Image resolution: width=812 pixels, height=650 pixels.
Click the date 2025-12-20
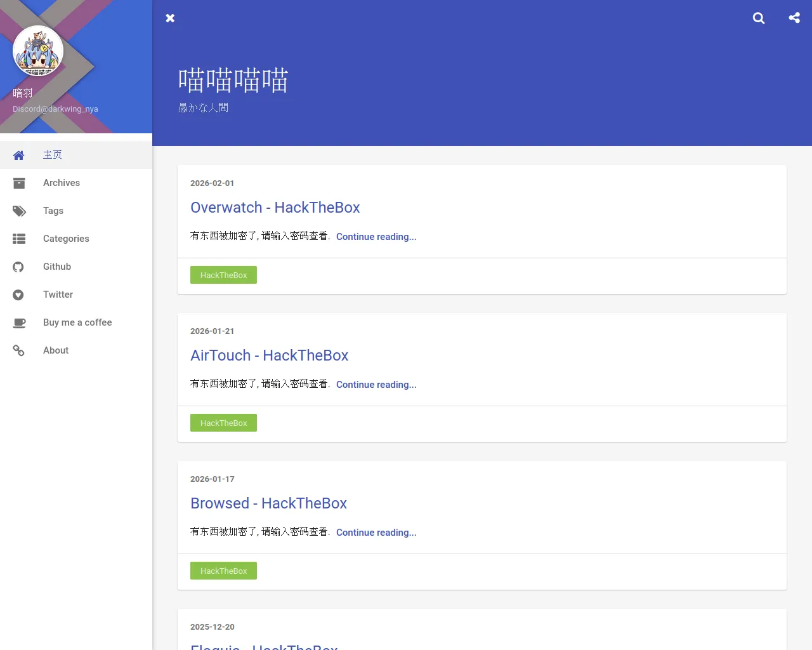click(212, 627)
